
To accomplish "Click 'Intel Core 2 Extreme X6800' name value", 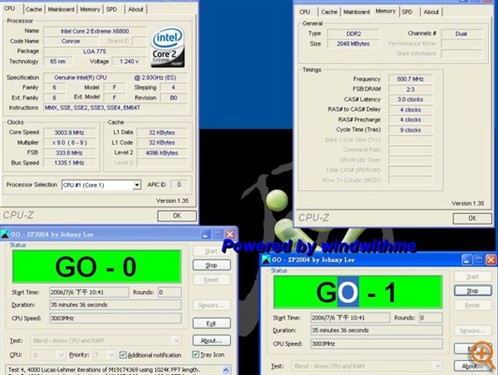I will coord(95,31).
